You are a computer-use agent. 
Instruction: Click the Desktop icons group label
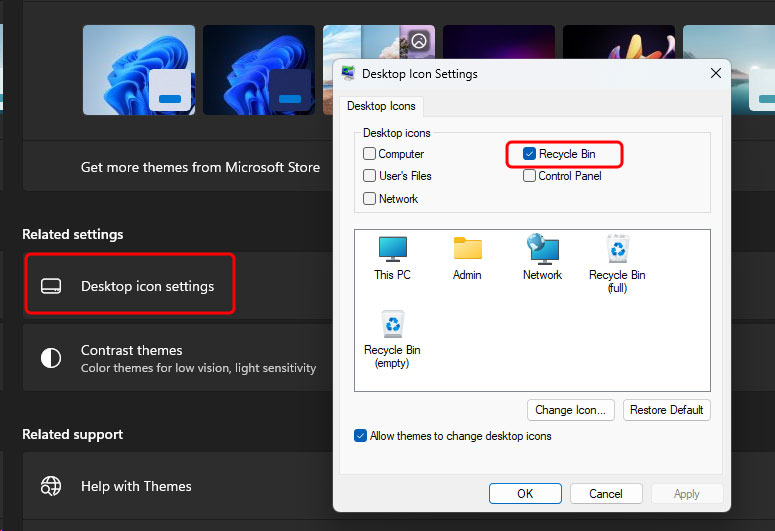click(396, 133)
